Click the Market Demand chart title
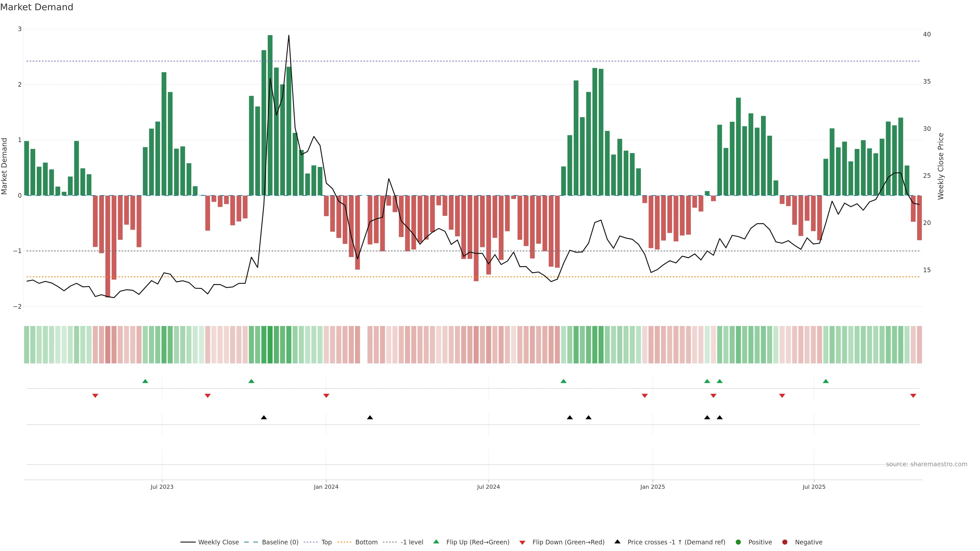 (x=36, y=7)
